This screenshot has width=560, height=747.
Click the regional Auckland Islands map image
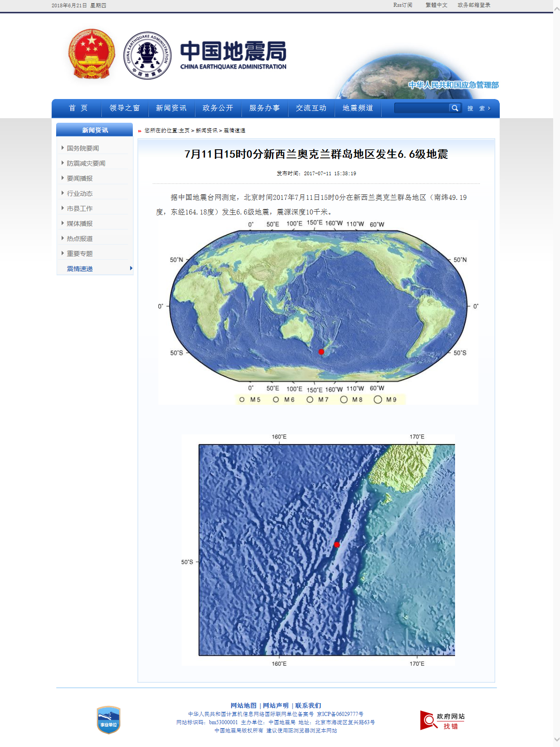[319, 550]
